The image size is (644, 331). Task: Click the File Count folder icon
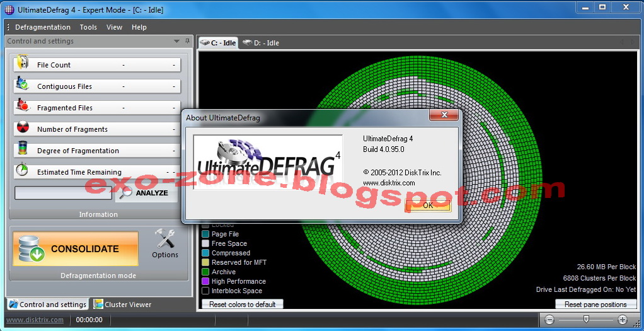23,62
